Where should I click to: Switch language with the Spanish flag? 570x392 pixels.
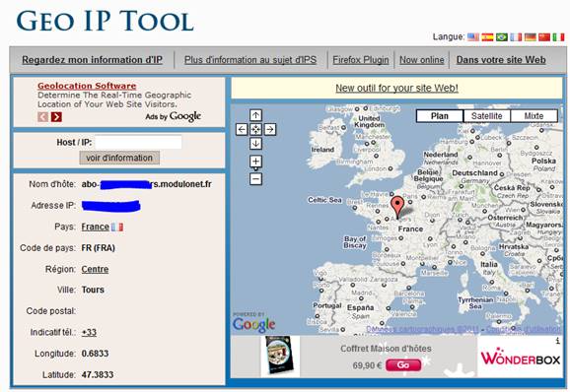pyautogui.click(x=487, y=37)
